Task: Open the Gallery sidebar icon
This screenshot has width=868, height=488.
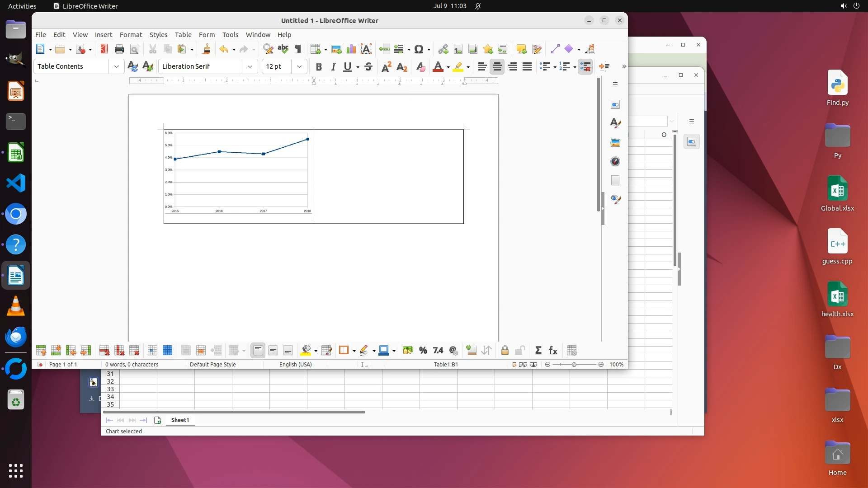Action: click(x=615, y=143)
